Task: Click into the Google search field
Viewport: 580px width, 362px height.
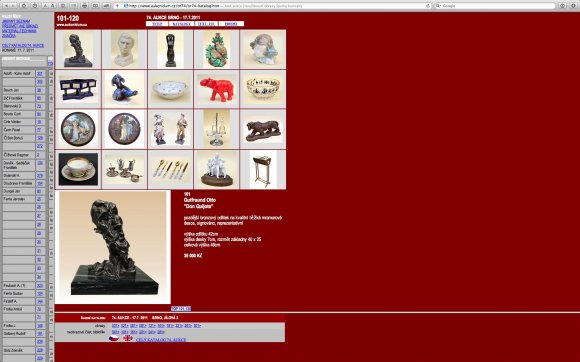Action: pos(496,6)
